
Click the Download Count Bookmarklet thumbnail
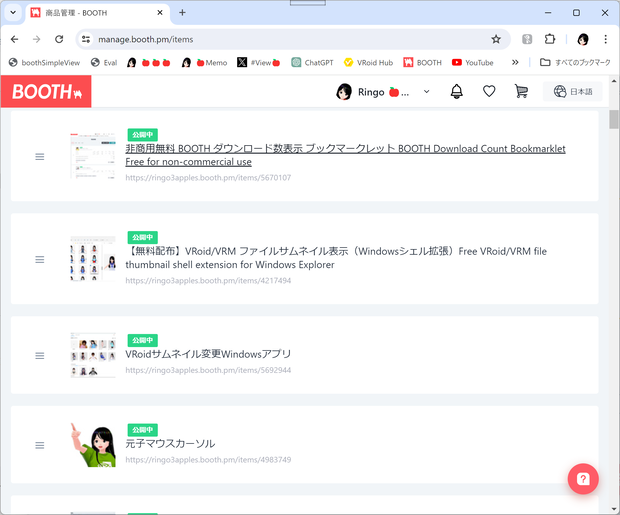[x=93, y=156]
